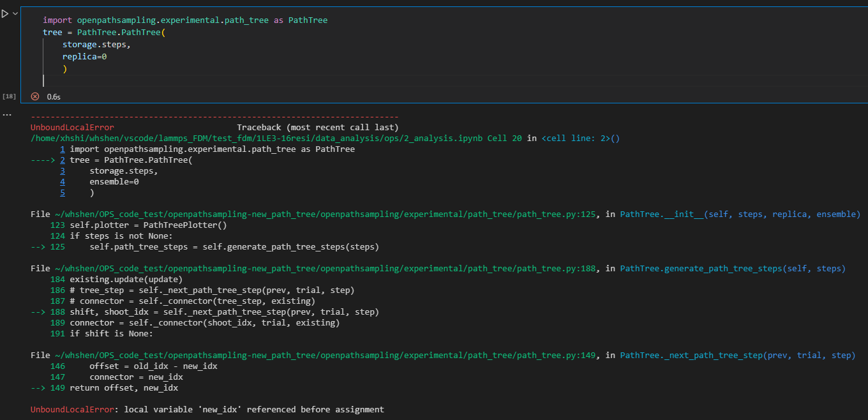This screenshot has width=868, height=420.
Task: Select line number 3 showing storage.steps
Action: 62,170
